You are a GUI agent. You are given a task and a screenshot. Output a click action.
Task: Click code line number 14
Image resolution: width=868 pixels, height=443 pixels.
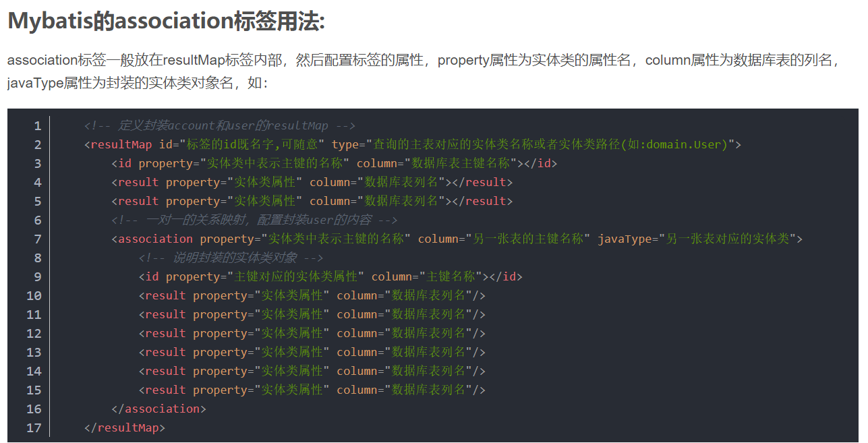tap(34, 371)
